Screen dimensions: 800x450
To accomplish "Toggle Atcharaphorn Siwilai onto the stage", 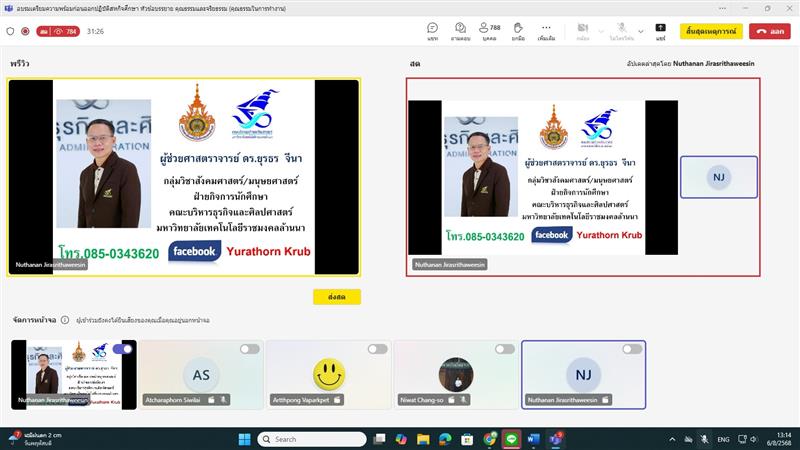I will pyautogui.click(x=249, y=349).
